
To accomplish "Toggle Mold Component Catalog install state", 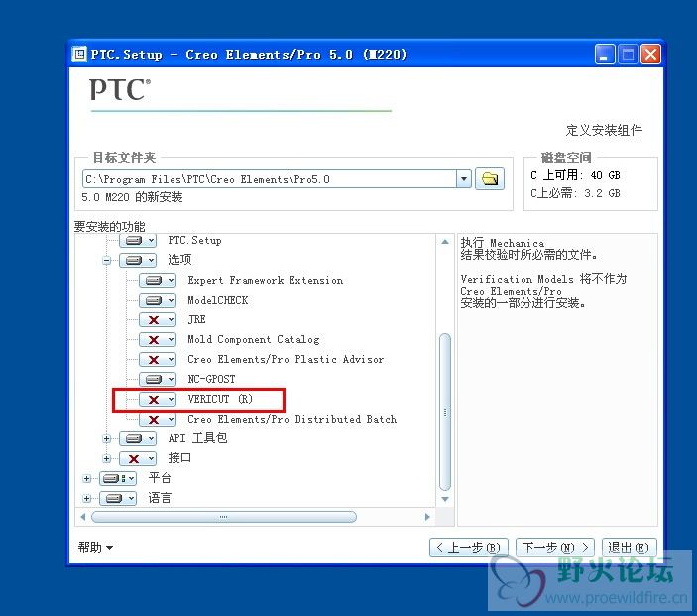I will (158, 340).
